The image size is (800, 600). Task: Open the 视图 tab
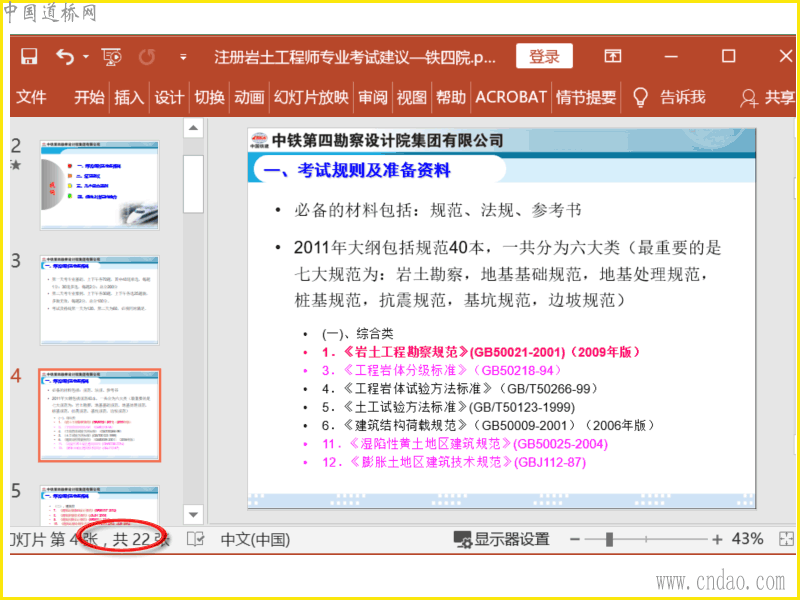tap(412, 97)
